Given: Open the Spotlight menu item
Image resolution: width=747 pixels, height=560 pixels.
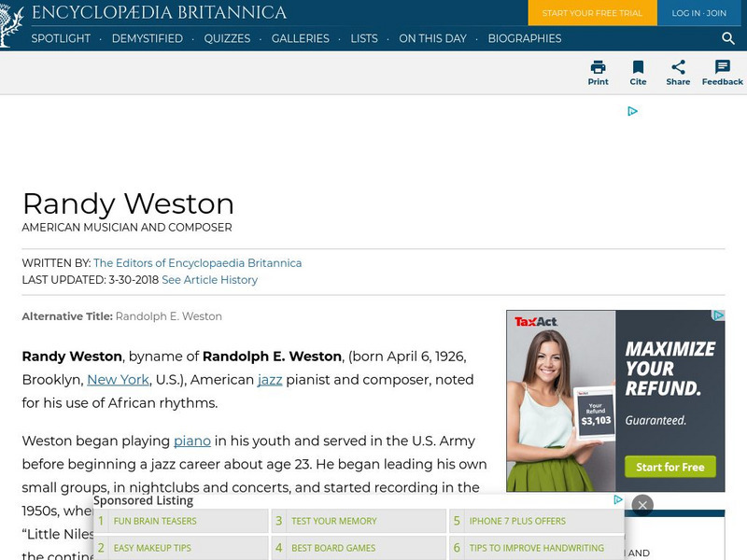Looking at the screenshot, I should coord(61,38).
